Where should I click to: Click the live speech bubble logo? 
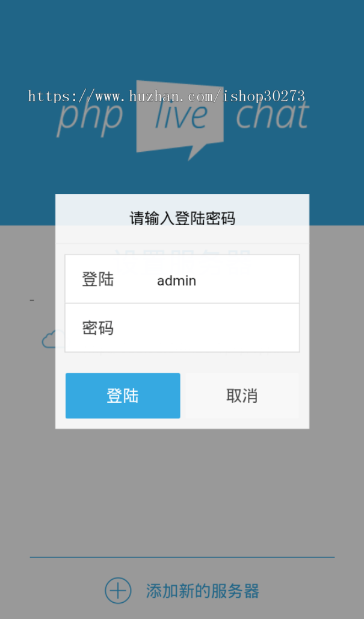(180, 120)
